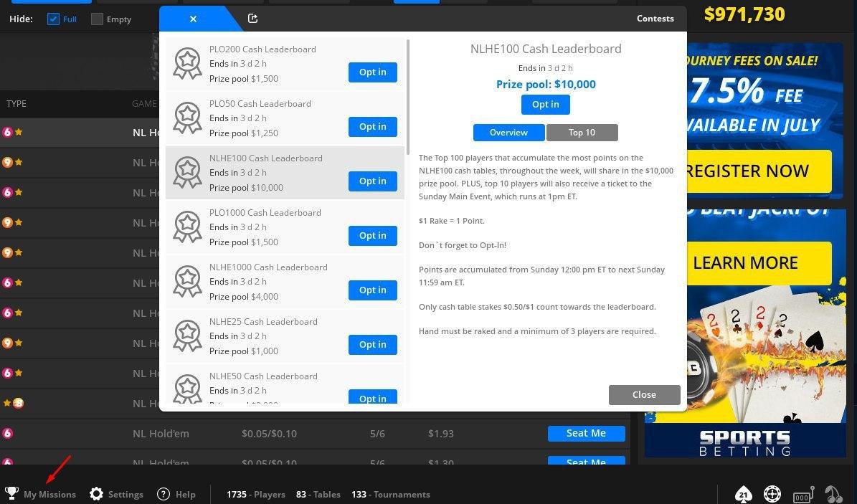
Task: Sort by the TYPE column header
Action: [16, 104]
